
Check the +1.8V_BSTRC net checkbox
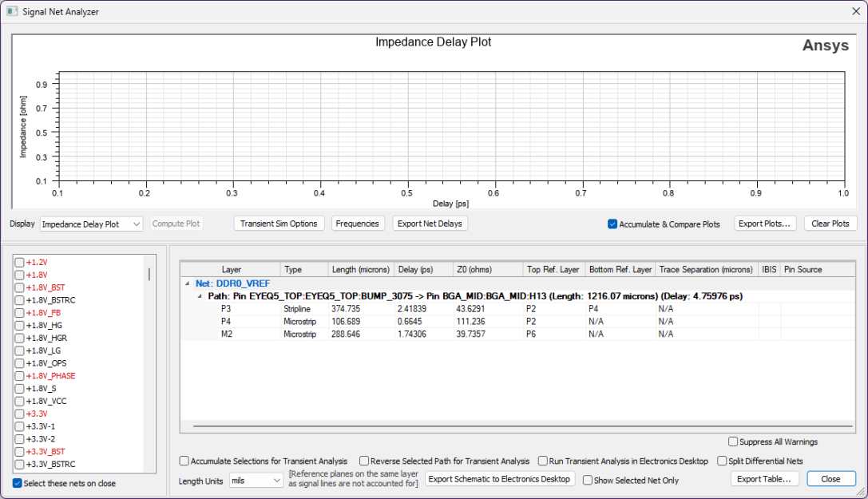pyautogui.click(x=19, y=300)
